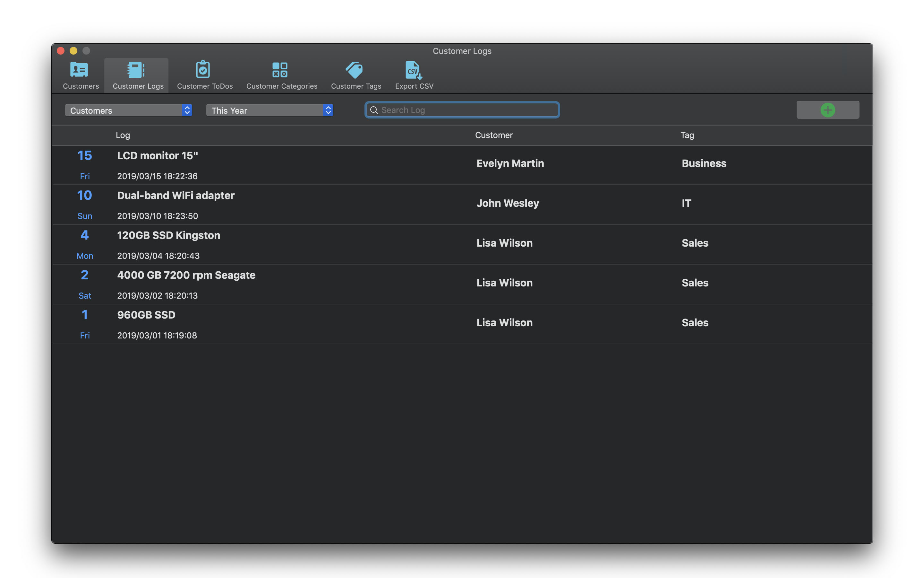Viewport: 924px width, 578px height.
Task: Focus the Search Log field
Action: click(x=462, y=110)
